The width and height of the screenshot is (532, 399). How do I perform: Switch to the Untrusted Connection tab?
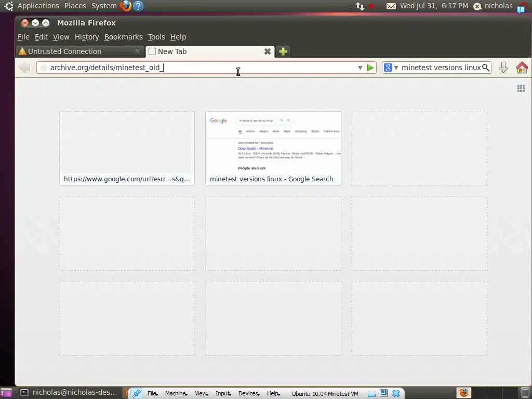click(x=80, y=51)
